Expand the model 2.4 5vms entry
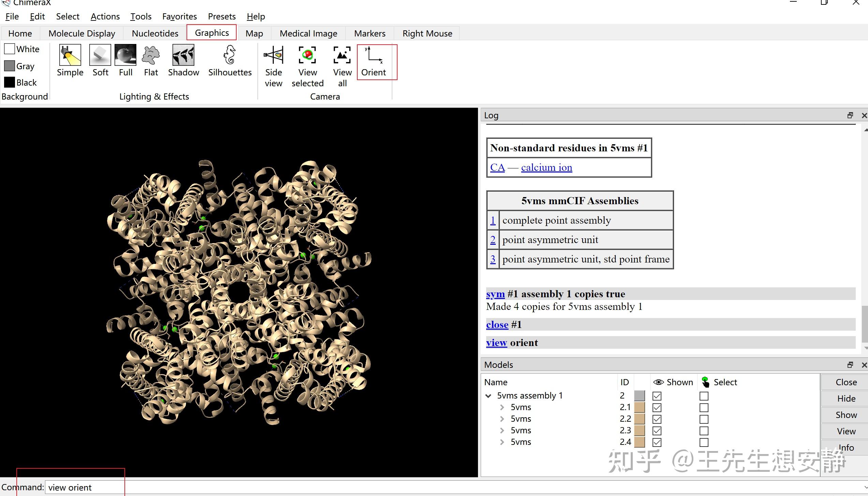The image size is (868, 496). 502,442
